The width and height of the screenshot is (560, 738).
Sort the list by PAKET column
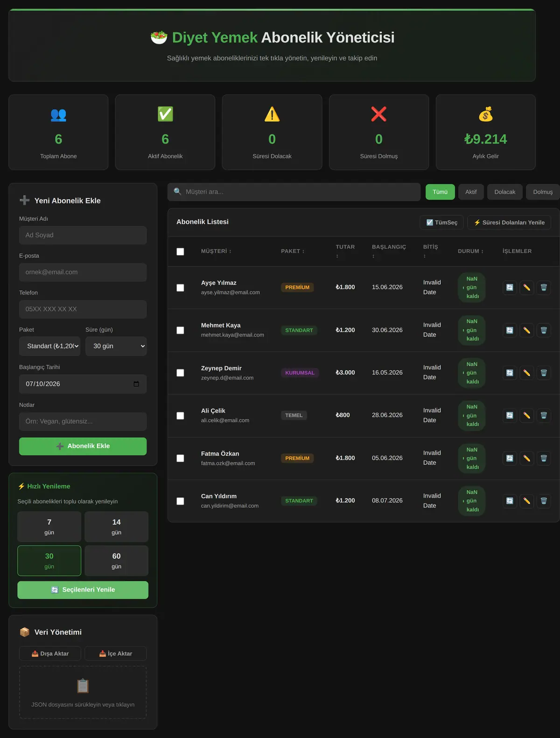click(293, 251)
